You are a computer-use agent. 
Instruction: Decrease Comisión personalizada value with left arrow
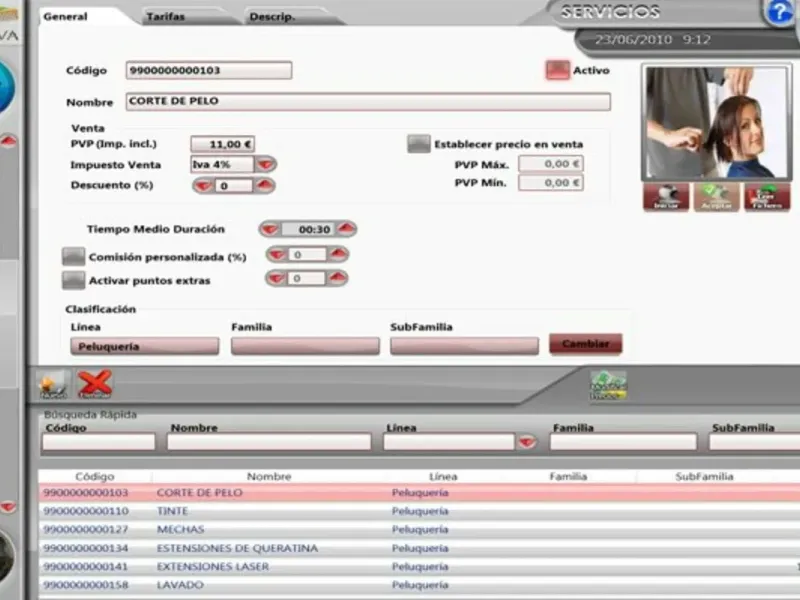(277, 254)
